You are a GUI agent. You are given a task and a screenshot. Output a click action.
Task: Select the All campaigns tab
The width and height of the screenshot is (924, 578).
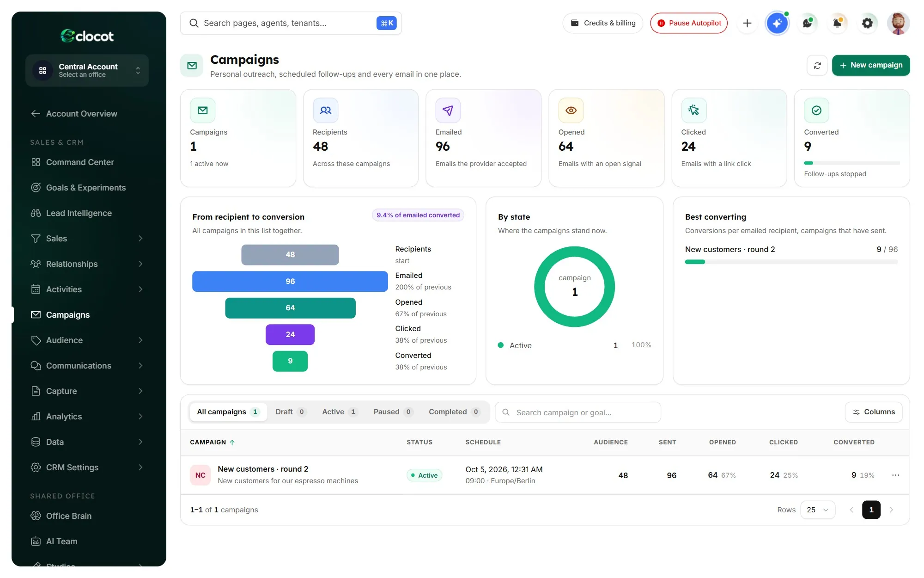228,412
